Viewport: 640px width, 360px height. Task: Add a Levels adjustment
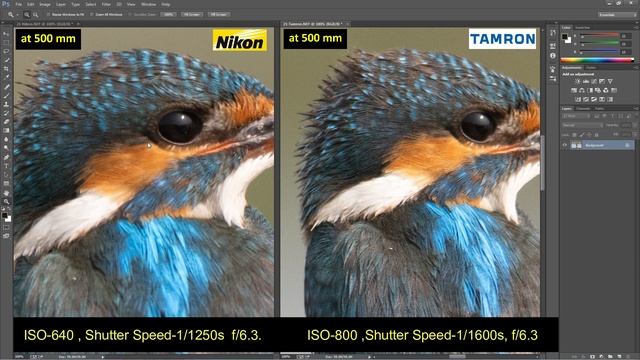pos(586,82)
